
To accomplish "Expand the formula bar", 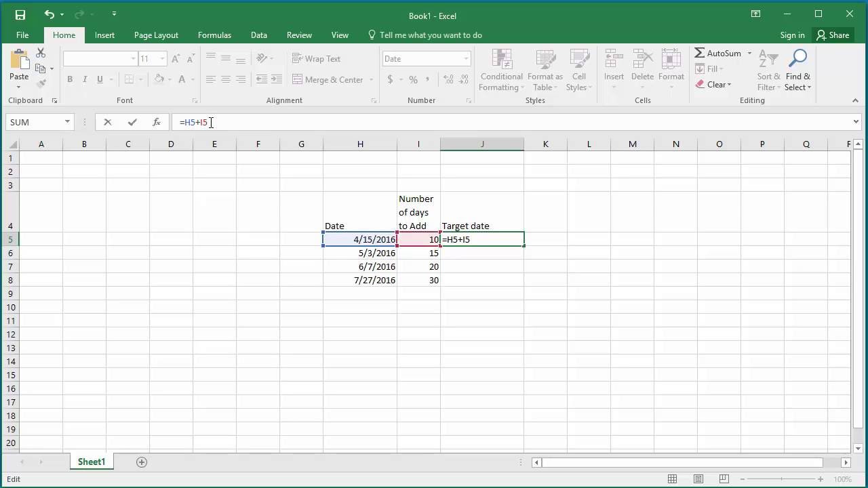I will pos(856,122).
